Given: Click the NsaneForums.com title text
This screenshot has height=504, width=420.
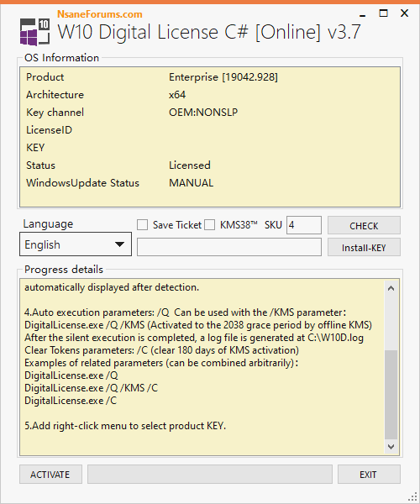Looking at the screenshot, I should [100, 14].
